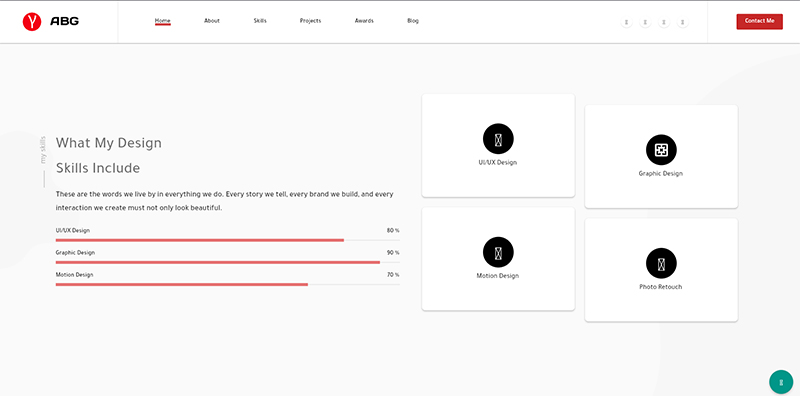The image size is (800, 396).
Task: Click the UI/UX Design progress bar
Action: [228, 240]
